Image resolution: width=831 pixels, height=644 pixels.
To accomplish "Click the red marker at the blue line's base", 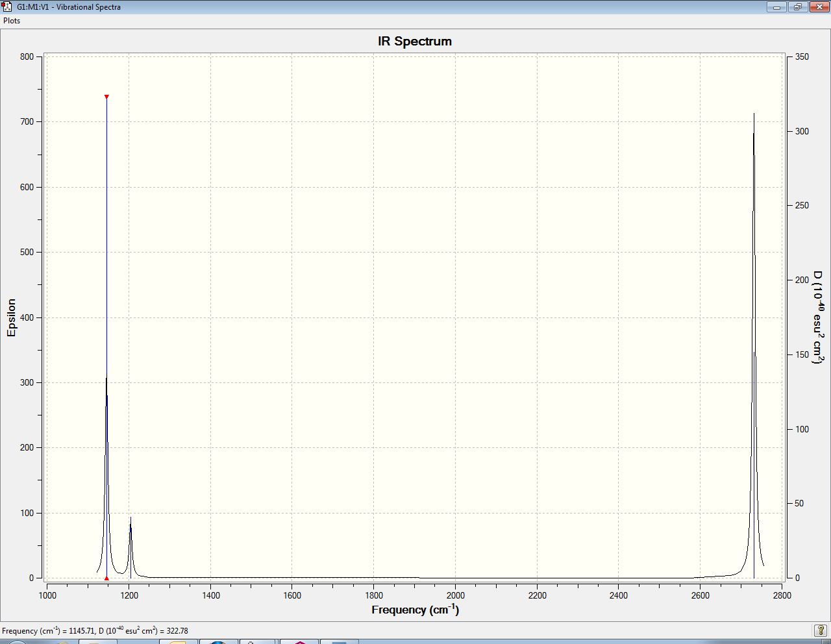I will [x=106, y=578].
